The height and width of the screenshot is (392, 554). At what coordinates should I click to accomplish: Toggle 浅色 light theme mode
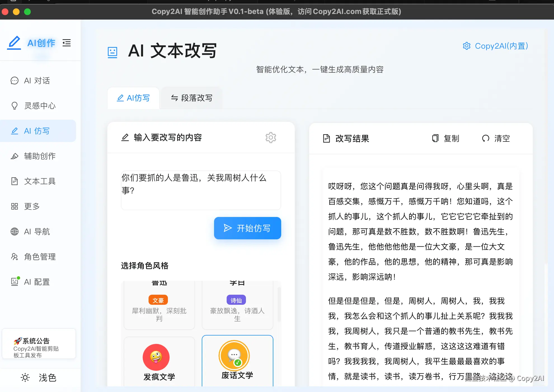tap(39, 378)
